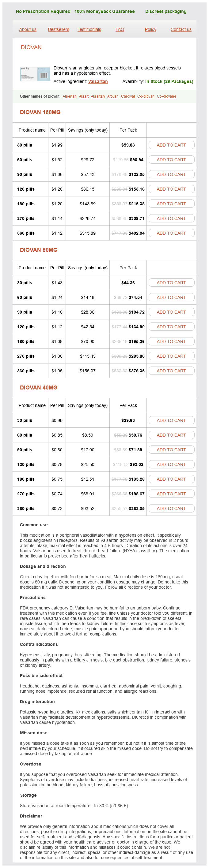Go to the Bestsellers page
The height and width of the screenshot is (868, 209).
click(59, 30)
